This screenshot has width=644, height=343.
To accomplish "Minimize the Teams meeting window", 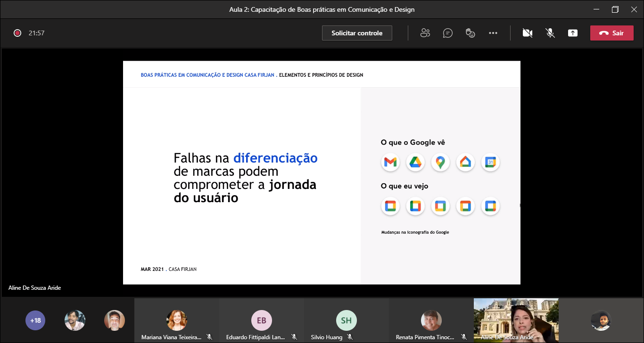I will pyautogui.click(x=596, y=9).
